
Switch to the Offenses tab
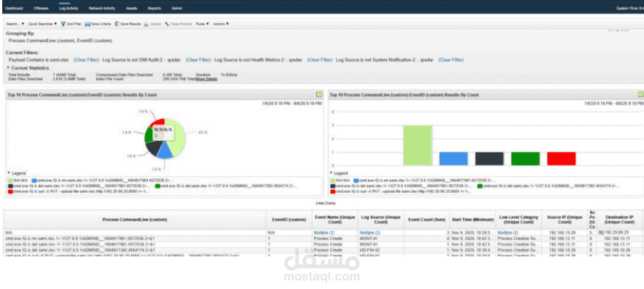click(x=41, y=8)
